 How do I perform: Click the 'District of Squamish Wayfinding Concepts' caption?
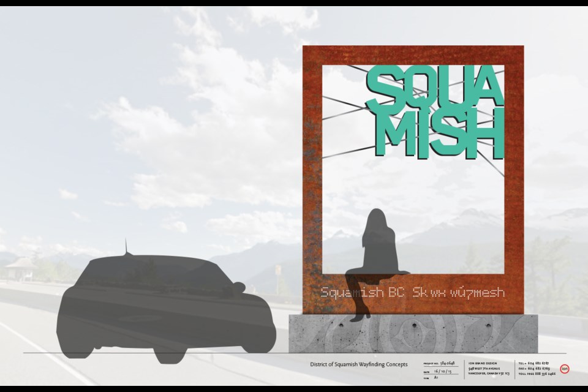coord(358,364)
